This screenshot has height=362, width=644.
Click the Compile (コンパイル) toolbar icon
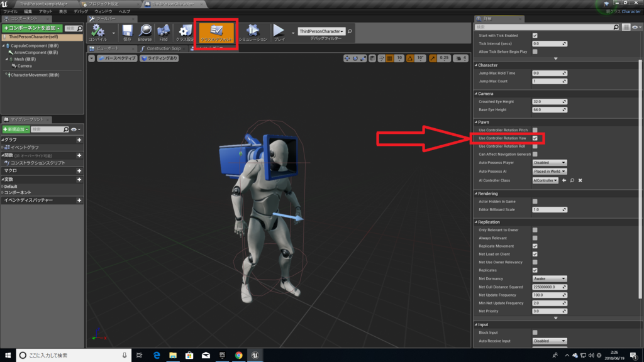coord(97,33)
